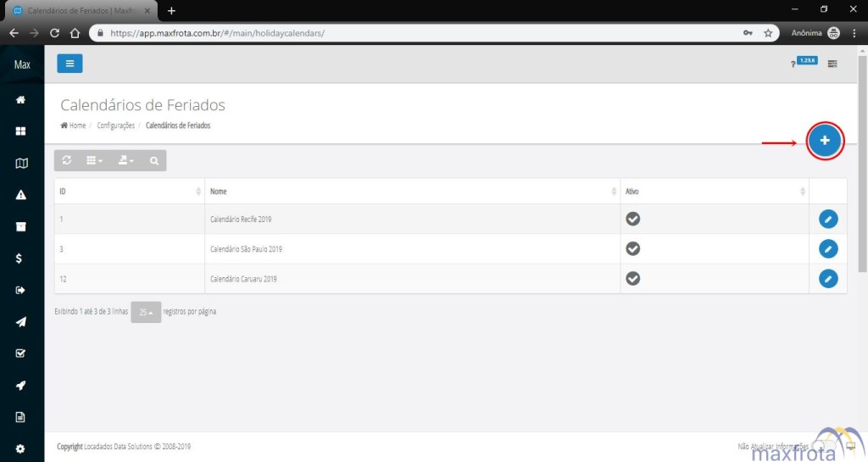Open the column visibility dropdown
Image resolution: width=868 pixels, height=462 pixels.
95,160
